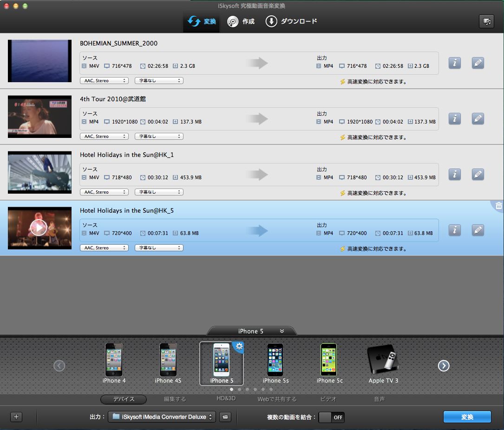Open audio track dropdown for 4th Tour 2010

point(104,136)
